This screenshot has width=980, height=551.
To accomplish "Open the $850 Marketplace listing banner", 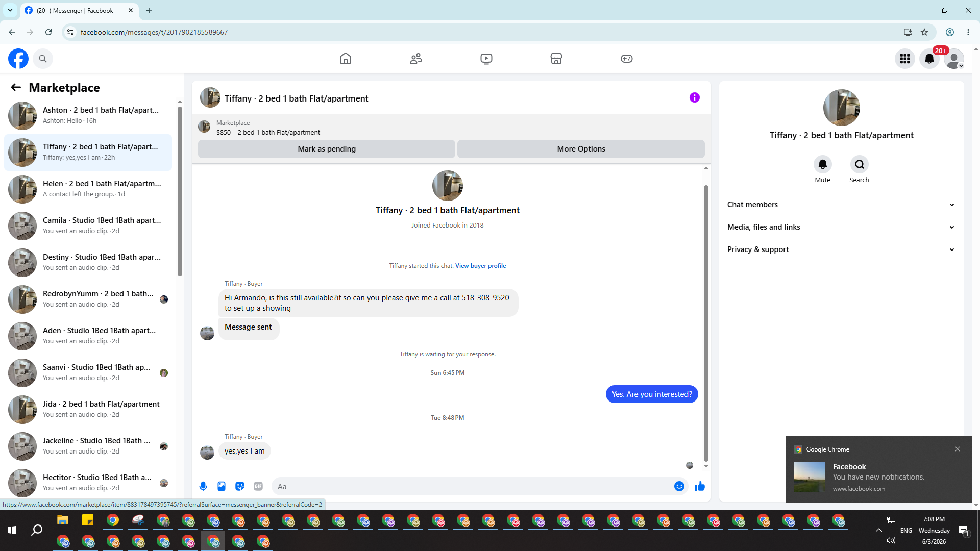I will click(x=451, y=128).
